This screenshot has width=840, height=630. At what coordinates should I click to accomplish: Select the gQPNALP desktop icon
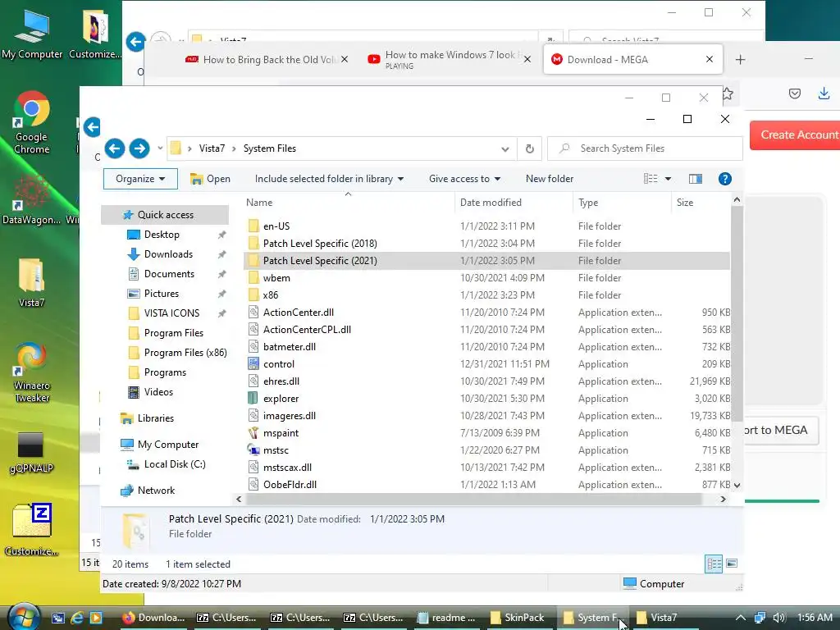click(31, 453)
